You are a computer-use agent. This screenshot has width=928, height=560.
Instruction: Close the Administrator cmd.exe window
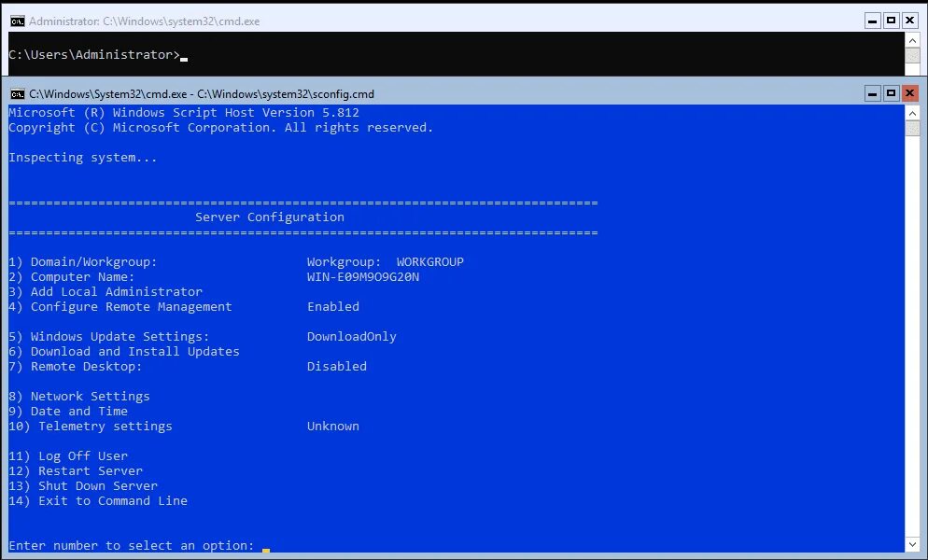point(909,21)
